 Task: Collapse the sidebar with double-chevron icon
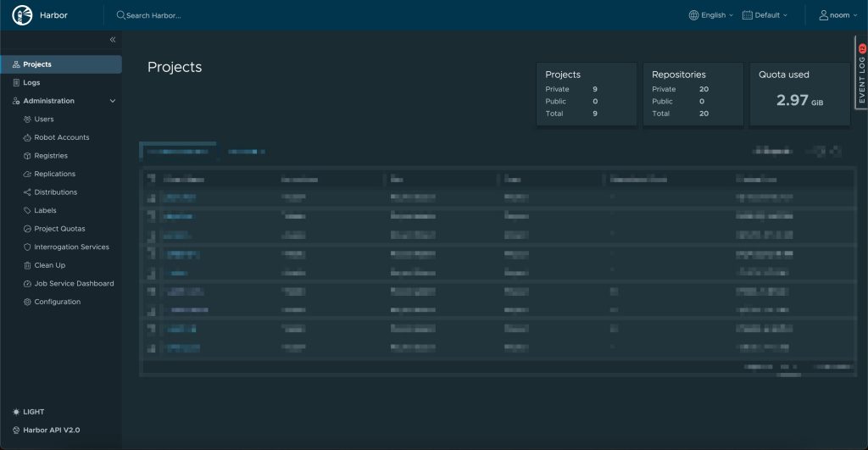pyautogui.click(x=113, y=40)
